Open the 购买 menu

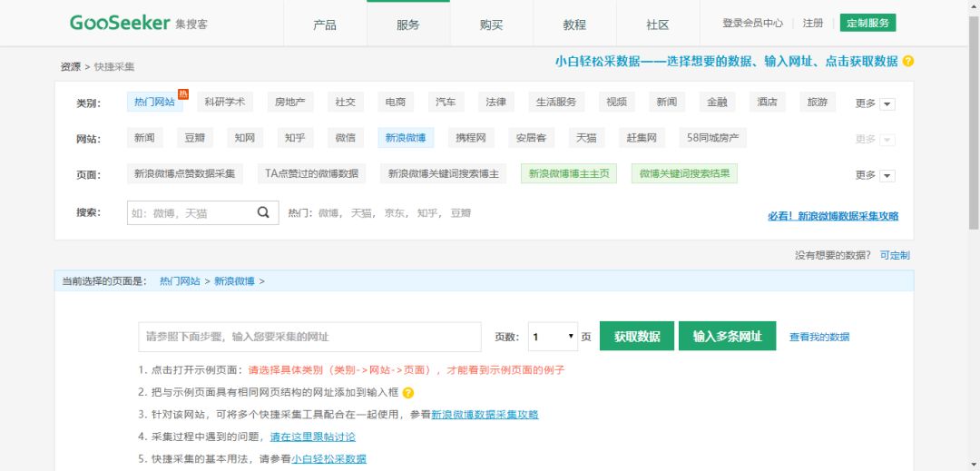pos(491,25)
